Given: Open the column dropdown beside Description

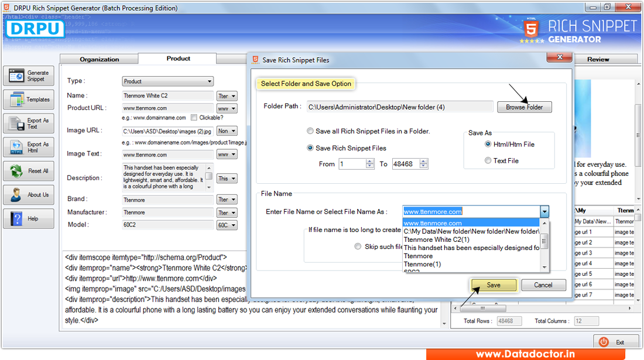Looking at the screenshot, I should [x=227, y=179].
